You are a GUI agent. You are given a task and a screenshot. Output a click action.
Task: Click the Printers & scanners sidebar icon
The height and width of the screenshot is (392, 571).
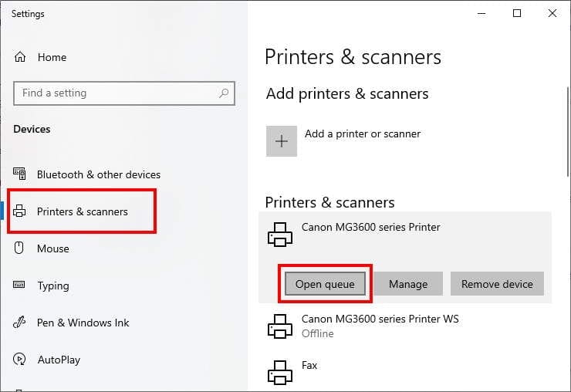pyautogui.click(x=19, y=211)
